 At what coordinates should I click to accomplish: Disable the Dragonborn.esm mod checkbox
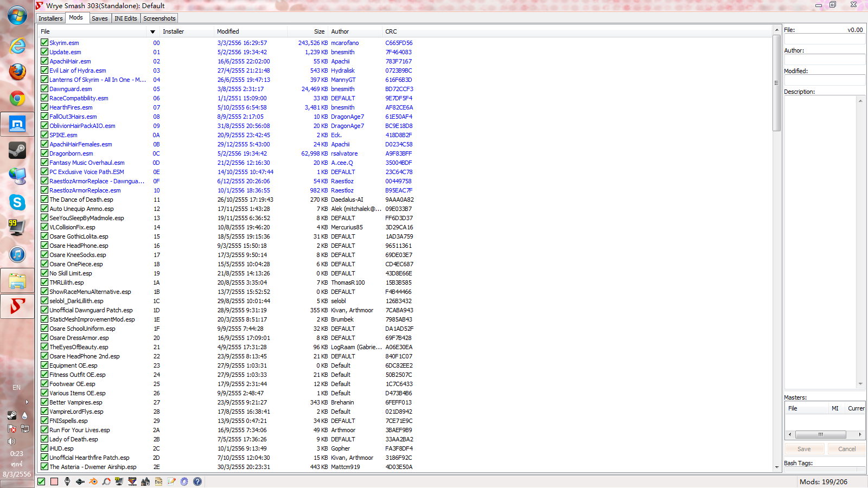(x=44, y=153)
